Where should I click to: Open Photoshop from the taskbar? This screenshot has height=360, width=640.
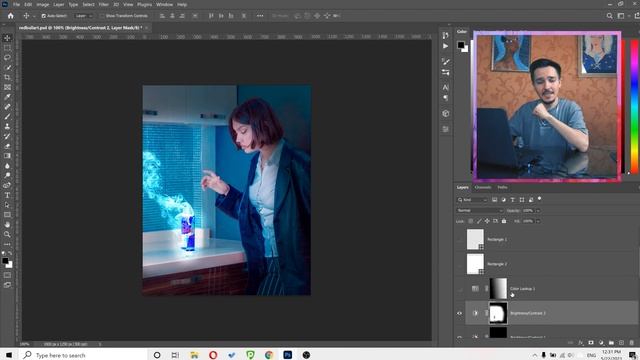pyautogui.click(x=287, y=355)
